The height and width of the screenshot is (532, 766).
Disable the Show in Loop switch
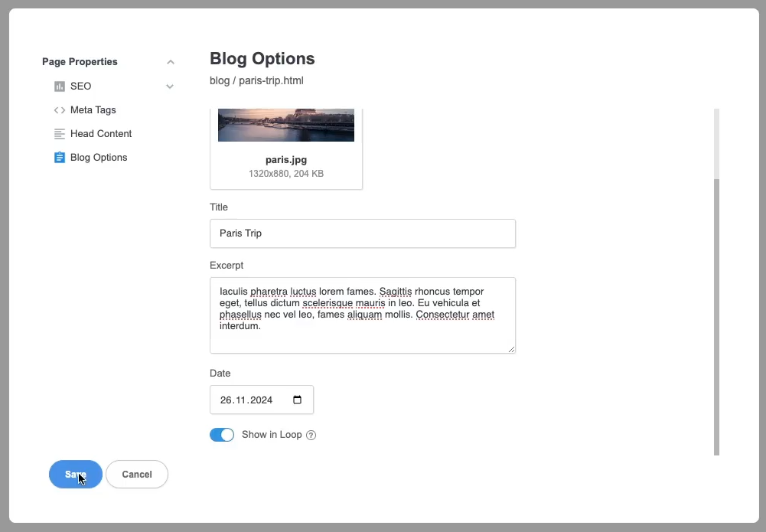pos(222,434)
